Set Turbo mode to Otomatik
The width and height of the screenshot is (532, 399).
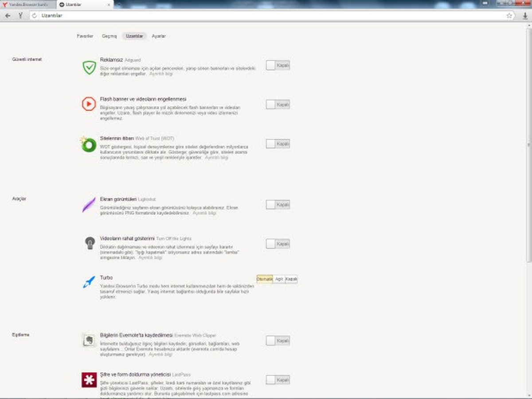[x=265, y=279]
